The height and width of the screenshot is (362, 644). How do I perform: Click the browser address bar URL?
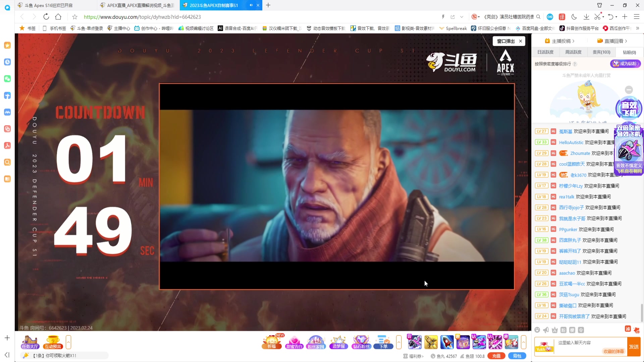pos(142,17)
